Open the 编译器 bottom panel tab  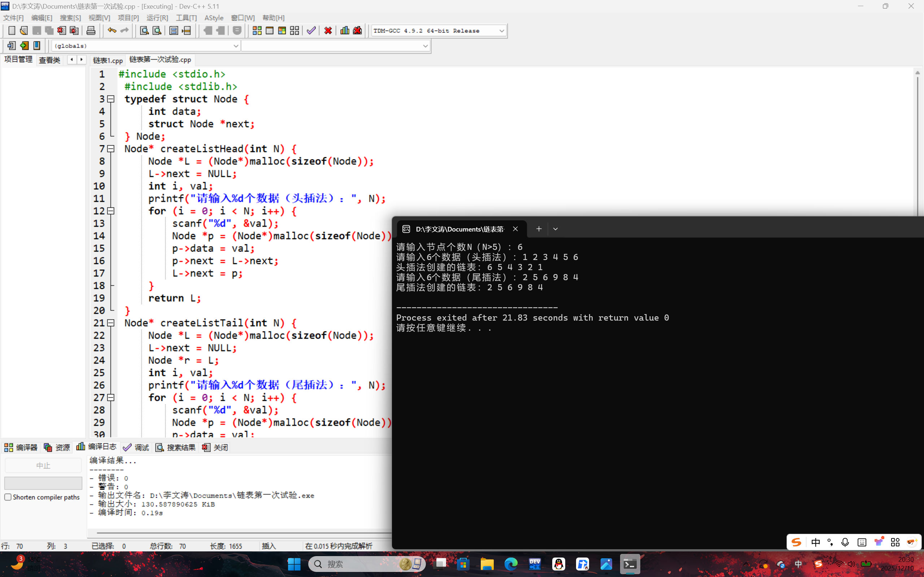pyautogui.click(x=21, y=447)
